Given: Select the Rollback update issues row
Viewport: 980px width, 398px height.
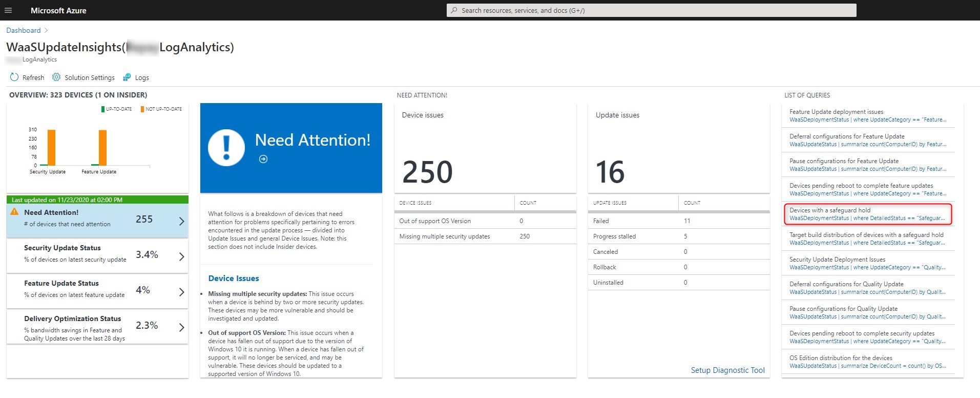Looking at the screenshot, I should point(679,267).
